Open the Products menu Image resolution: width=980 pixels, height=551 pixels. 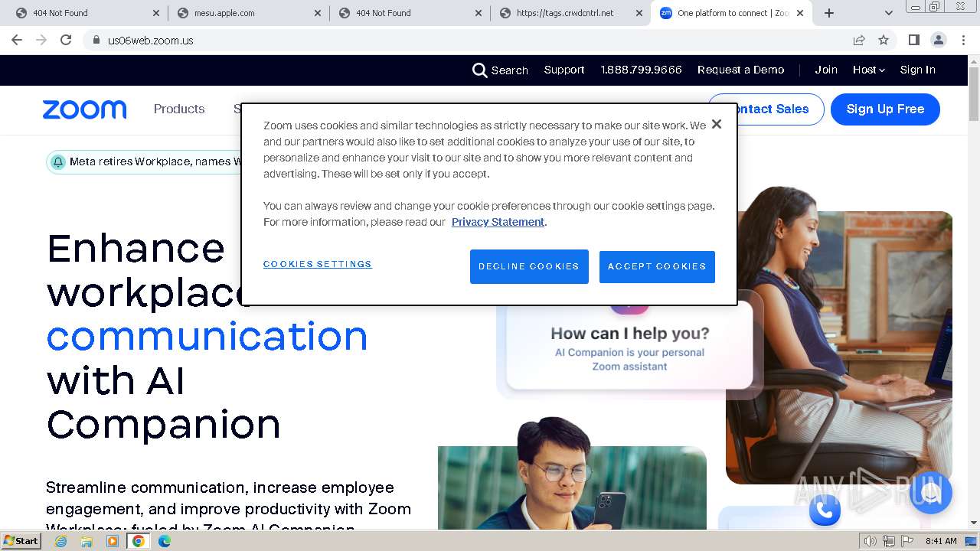(179, 109)
